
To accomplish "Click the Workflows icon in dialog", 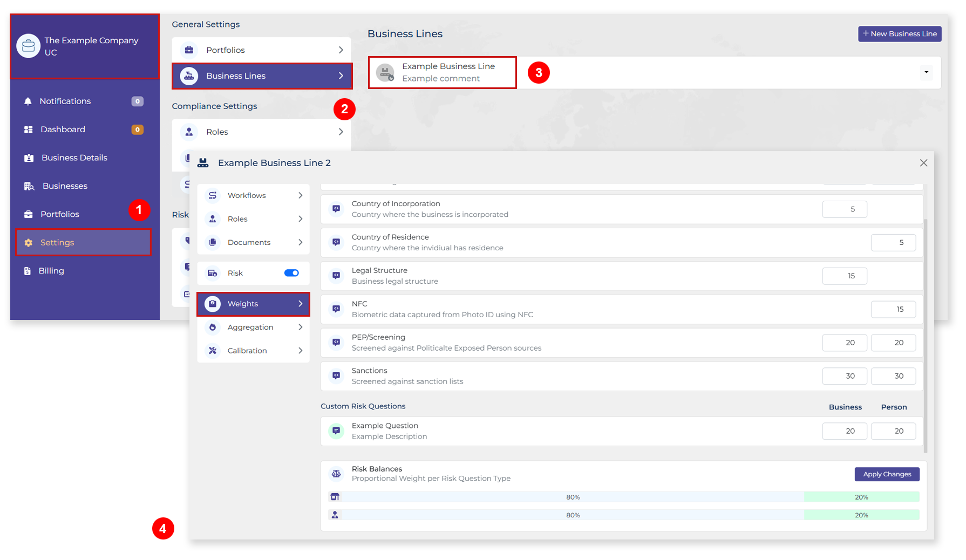I will (x=213, y=195).
